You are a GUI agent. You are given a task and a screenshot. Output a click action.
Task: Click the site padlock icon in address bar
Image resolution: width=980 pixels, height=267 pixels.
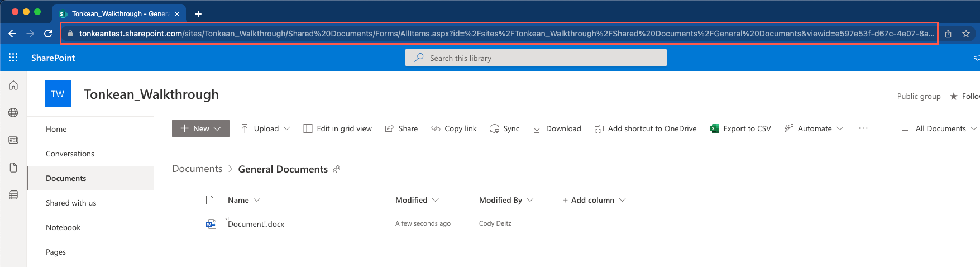[70, 34]
